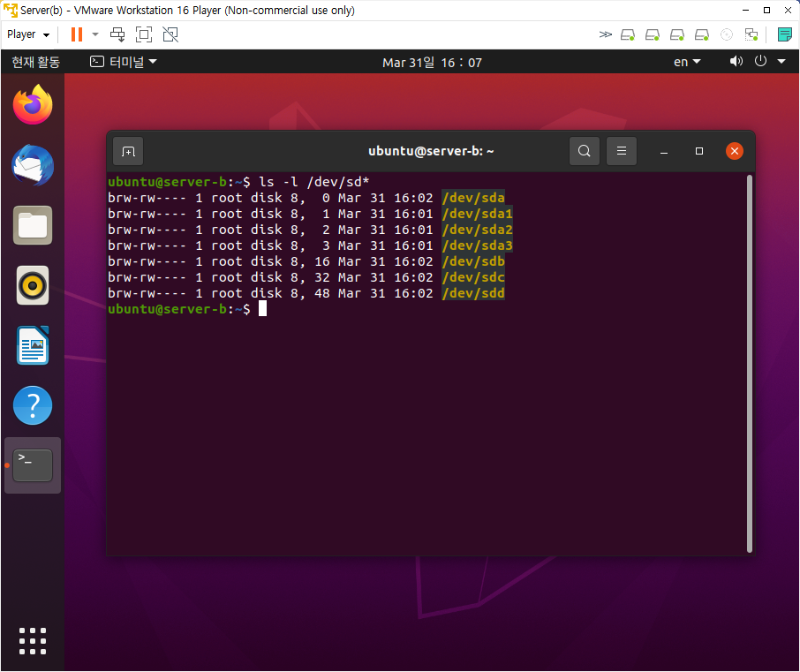
Task: Click the fourth hard disk device icon
Action: [702, 34]
